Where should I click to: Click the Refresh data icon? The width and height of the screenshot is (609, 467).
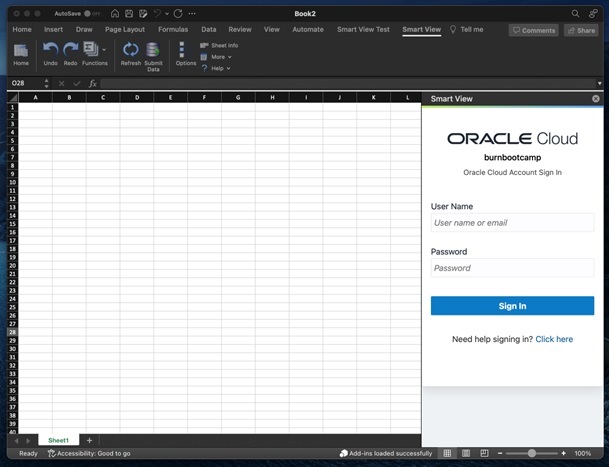click(x=131, y=51)
